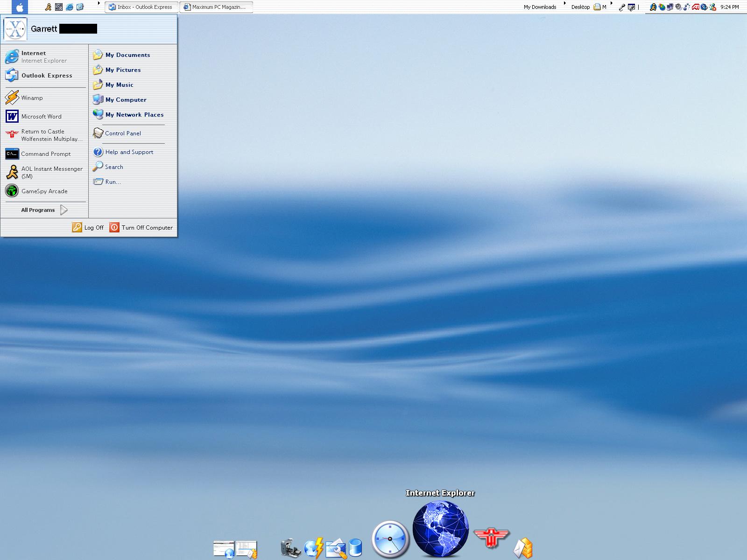Screen dimensions: 747x560
Task: Open Outlook Express from Start menu
Action: click(x=45, y=76)
